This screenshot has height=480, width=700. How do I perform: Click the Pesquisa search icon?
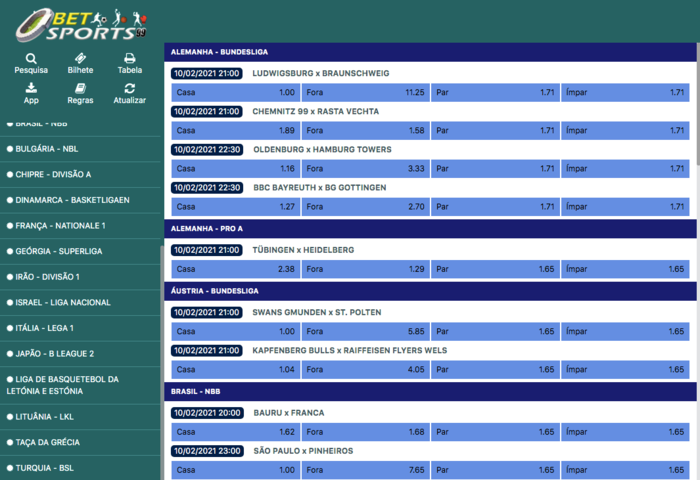pos(31,59)
